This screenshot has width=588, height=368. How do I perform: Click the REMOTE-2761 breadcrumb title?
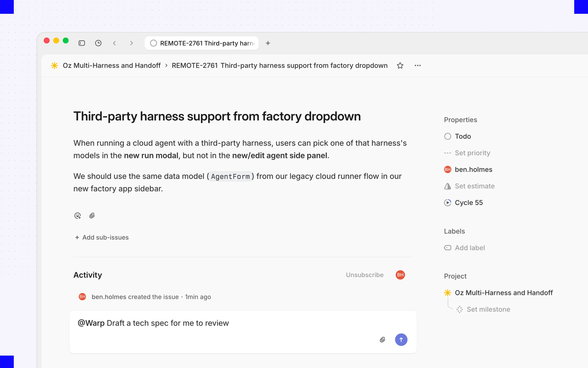279,65
